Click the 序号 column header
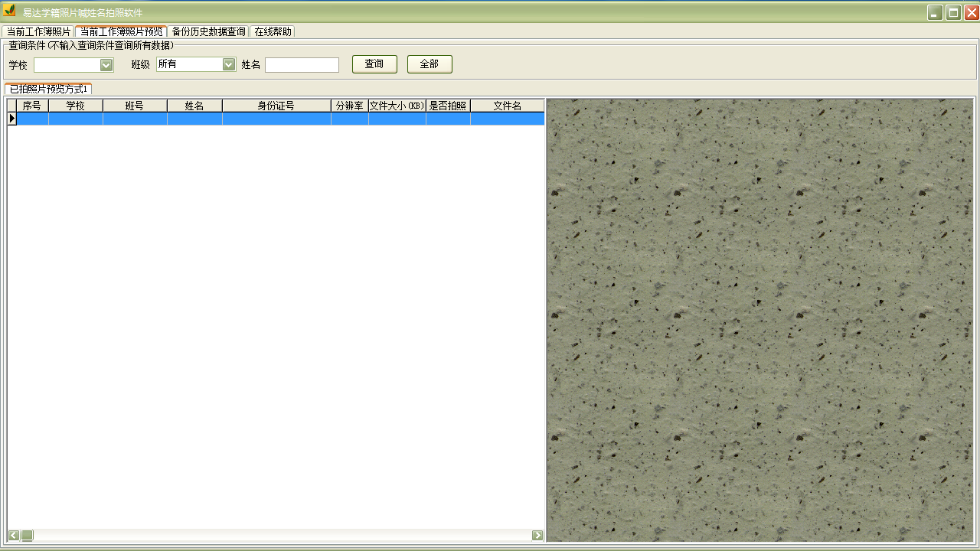The width and height of the screenshot is (980, 551). (32, 106)
